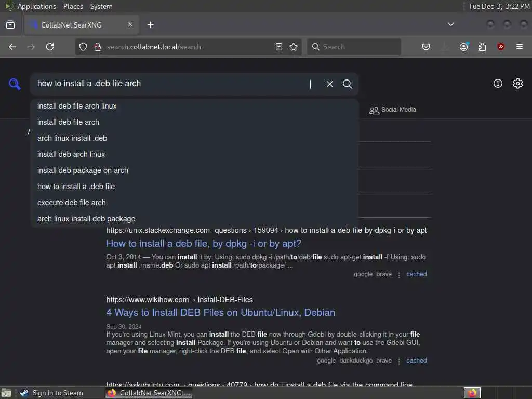532x399 pixels.
Task: Choose suggestion 'how to install a .deb file'
Action: [x=194, y=187]
